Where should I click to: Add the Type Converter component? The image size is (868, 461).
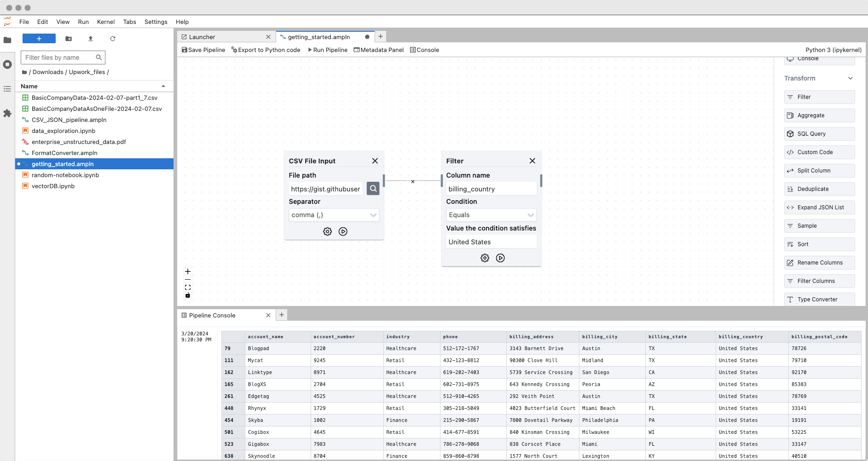pos(819,300)
